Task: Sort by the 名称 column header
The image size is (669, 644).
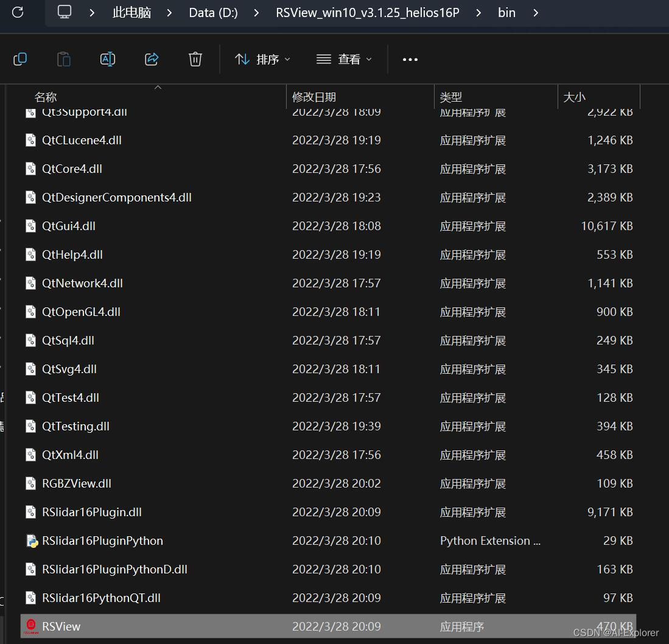Action: [x=45, y=97]
